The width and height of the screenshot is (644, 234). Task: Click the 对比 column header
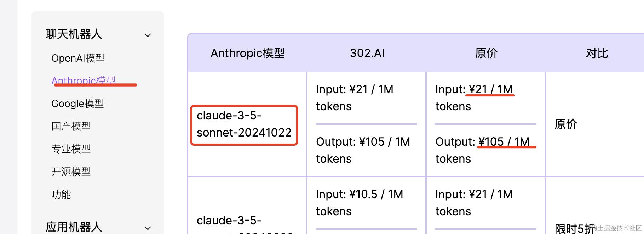[x=597, y=53]
